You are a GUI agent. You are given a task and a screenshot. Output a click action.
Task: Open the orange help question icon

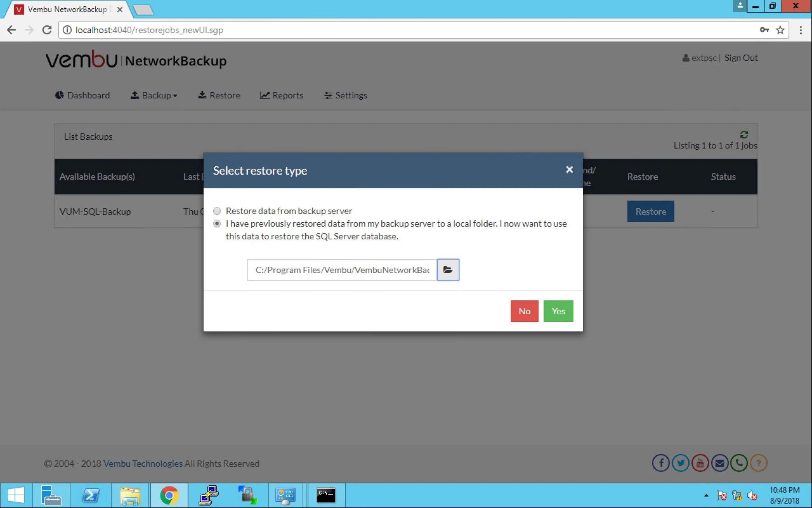coord(758,463)
